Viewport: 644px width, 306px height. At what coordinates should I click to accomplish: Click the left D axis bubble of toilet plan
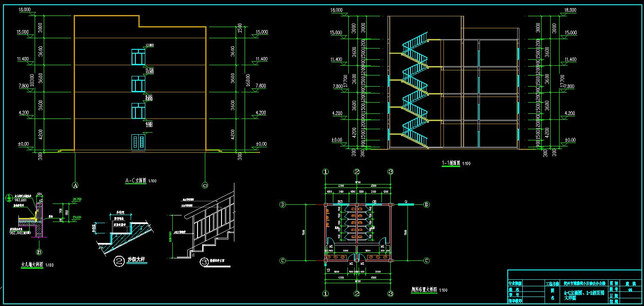283,205
